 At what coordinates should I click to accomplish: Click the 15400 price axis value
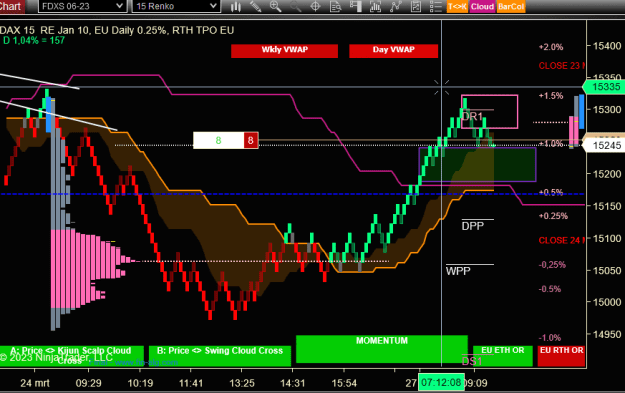(x=607, y=46)
